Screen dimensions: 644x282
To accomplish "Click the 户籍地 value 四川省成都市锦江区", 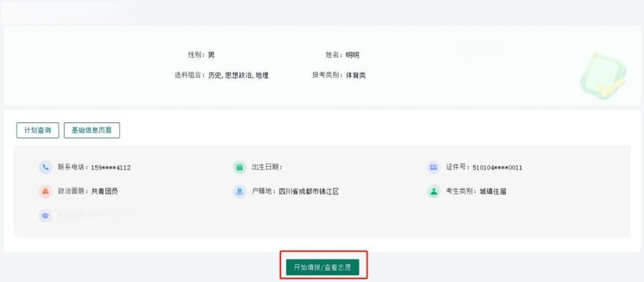I will click(309, 191).
